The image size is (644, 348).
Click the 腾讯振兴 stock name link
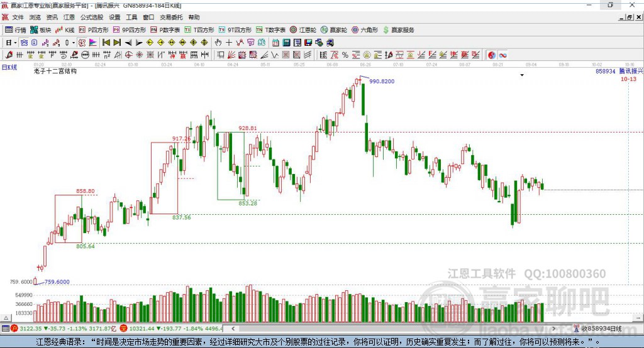(631, 72)
